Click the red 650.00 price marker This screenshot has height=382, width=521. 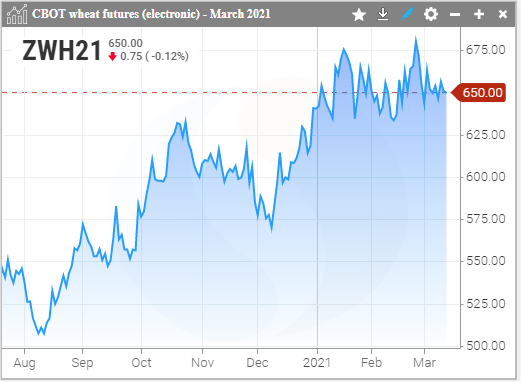[478, 92]
